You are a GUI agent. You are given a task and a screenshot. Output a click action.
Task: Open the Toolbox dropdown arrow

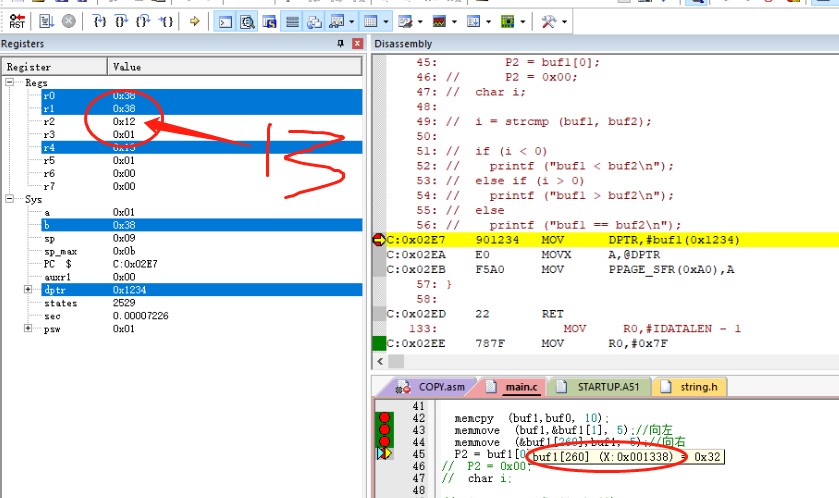click(x=564, y=22)
